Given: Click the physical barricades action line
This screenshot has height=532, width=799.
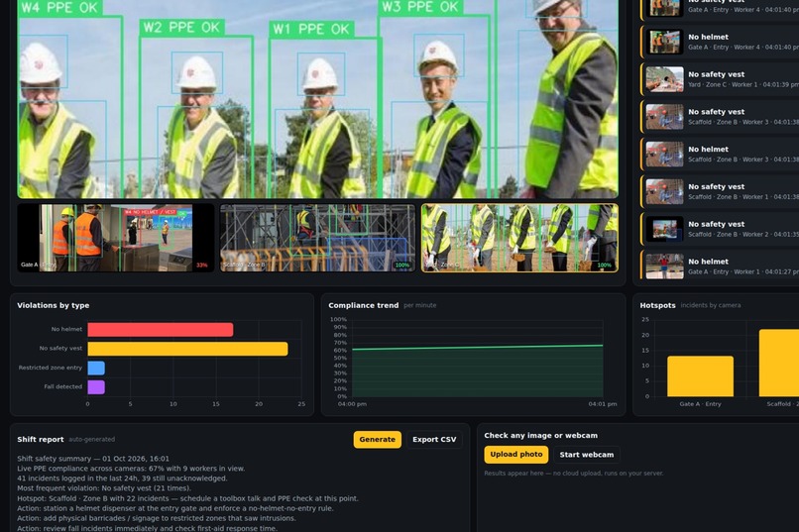Looking at the screenshot, I should [157, 518].
